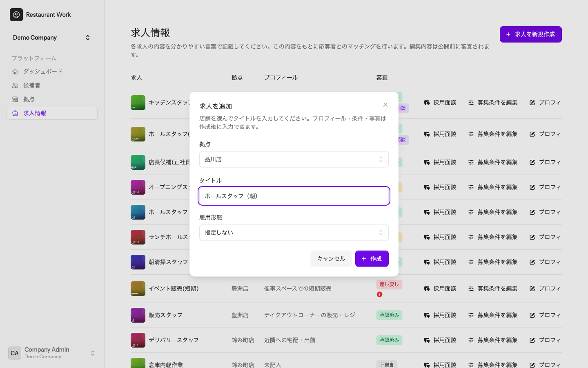Click the Restaurant Work logo icon
Image resolution: width=588 pixels, height=368 pixels.
16,15
